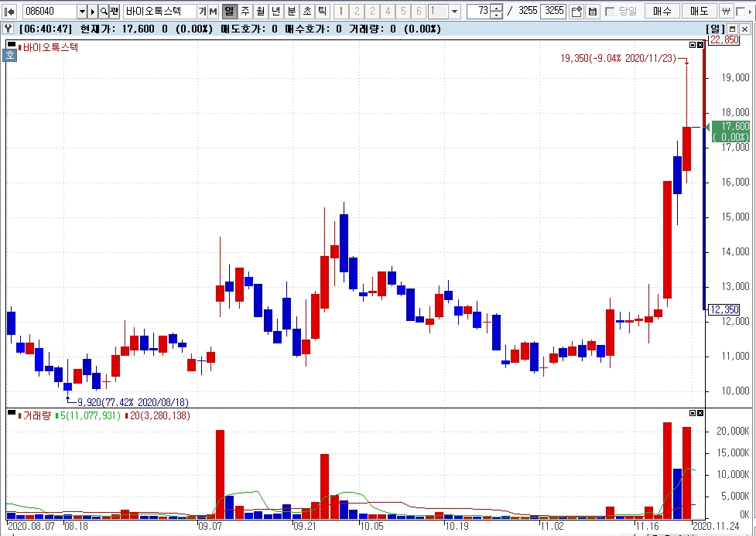This screenshot has height=536, width=756.
Task: Toggle the 당일 checkbox
Action: click(x=610, y=12)
